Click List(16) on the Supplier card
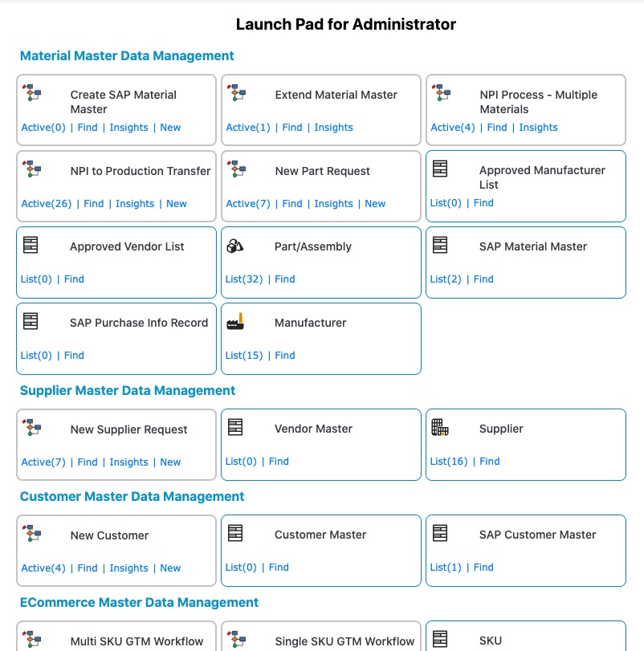 click(449, 461)
